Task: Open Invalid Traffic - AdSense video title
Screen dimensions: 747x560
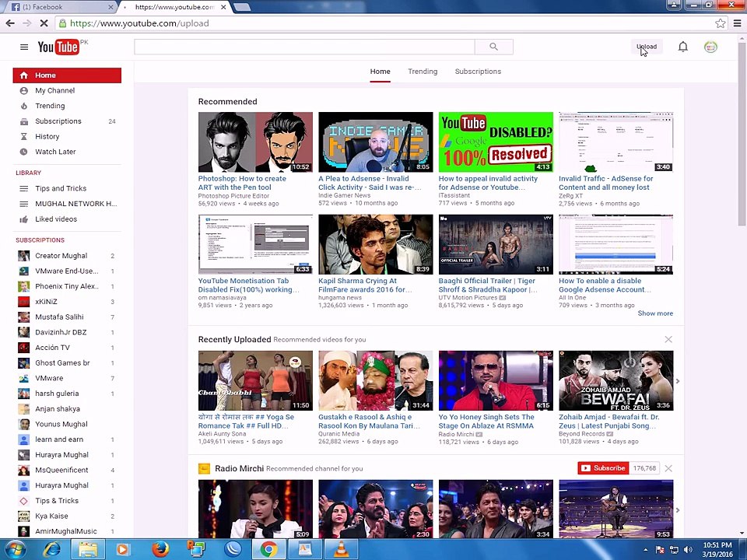Action: click(x=606, y=183)
